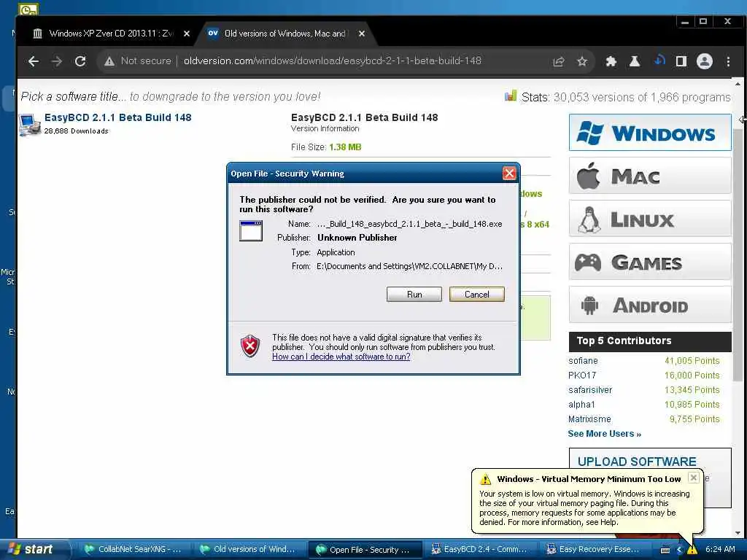Click the yellow warning tray icon
Image resolution: width=747 pixels, height=560 pixels.
(692, 550)
